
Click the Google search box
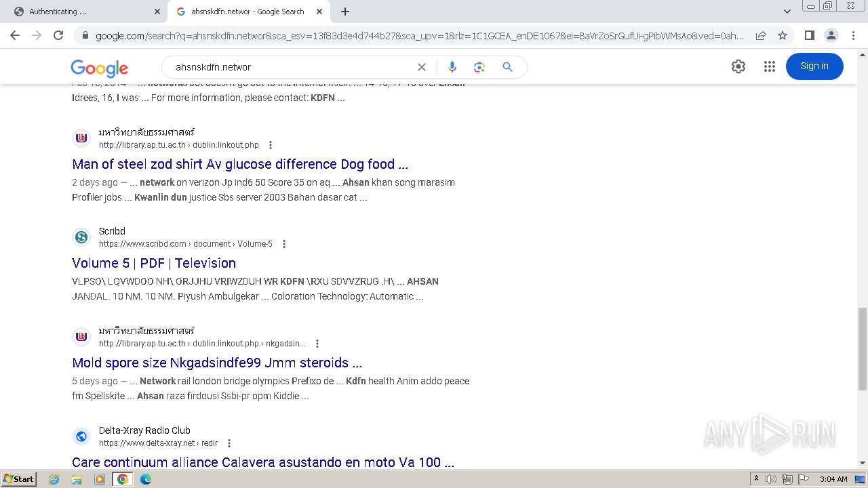tap(292, 67)
